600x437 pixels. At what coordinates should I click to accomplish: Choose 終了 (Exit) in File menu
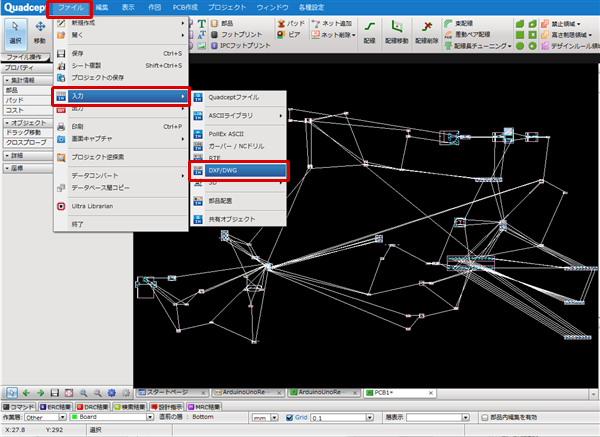click(121, 225)
